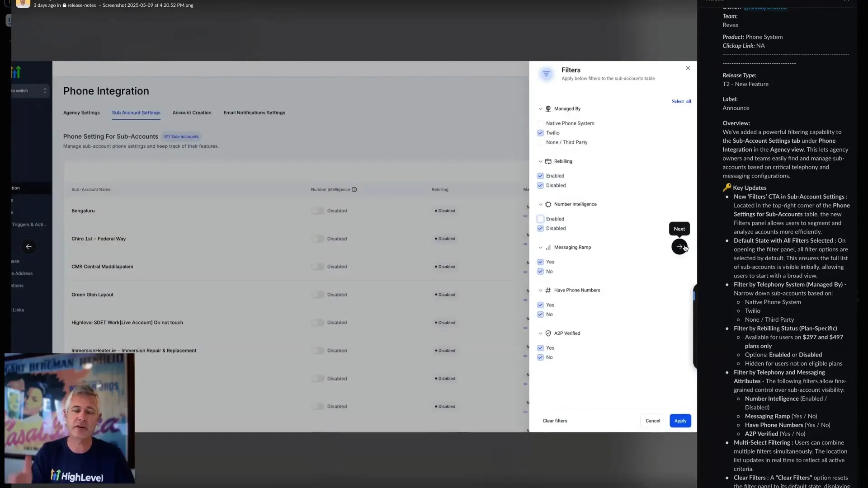This screenshot has height=488, width=868.
Task: Open the account switcher dropdown in sidebar
Action: point(29,91)
